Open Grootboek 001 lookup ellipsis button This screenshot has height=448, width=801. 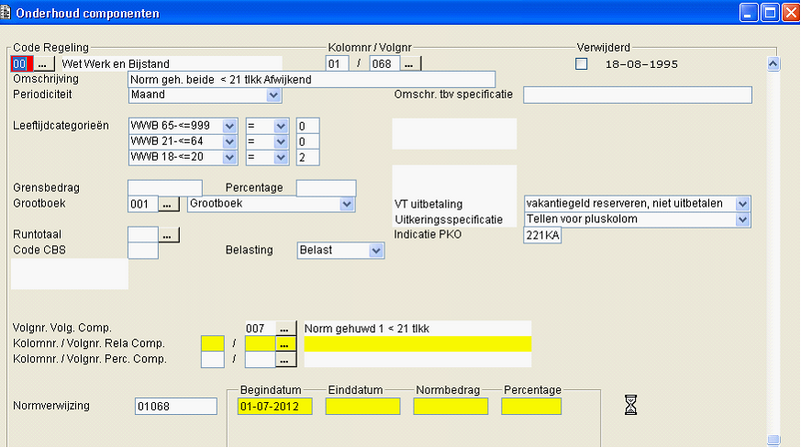coord(168,204)
